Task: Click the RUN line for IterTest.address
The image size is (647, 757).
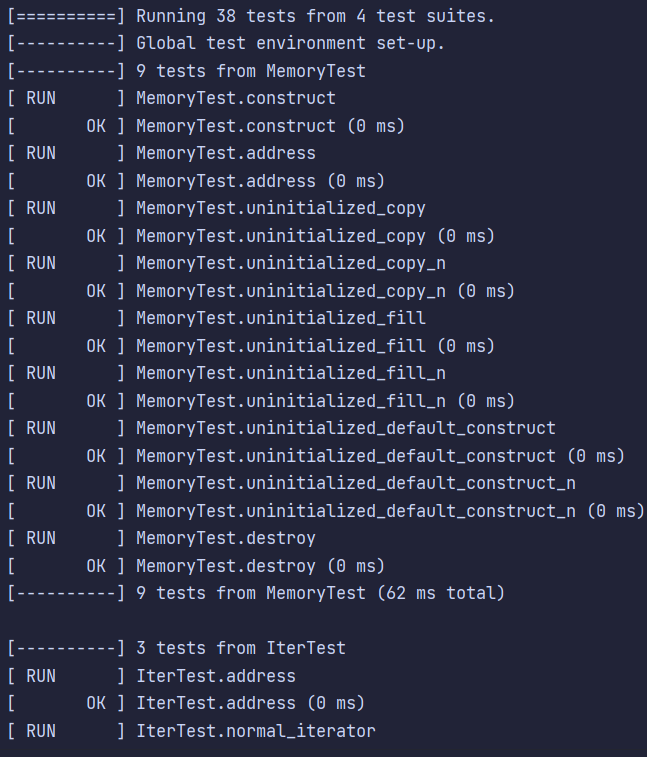Action: point(152,676)
